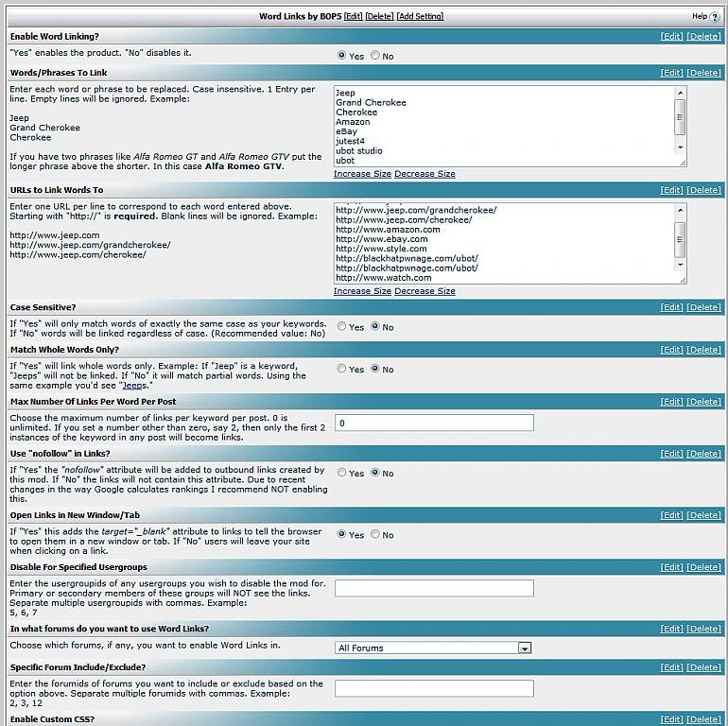Open the Help question mark icon
This screenshot has width=728, height=726.
715,17
